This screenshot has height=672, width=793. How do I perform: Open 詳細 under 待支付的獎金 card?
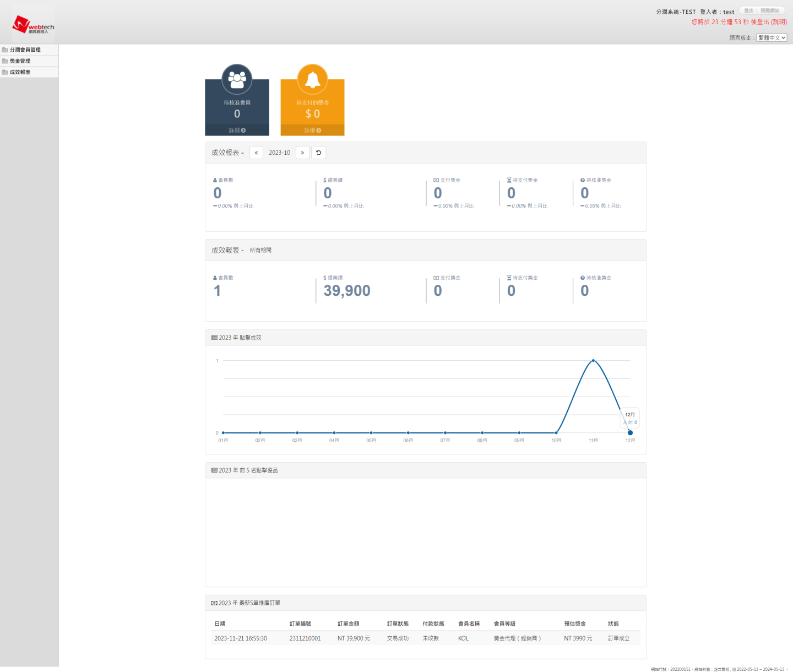pos(312,131)
